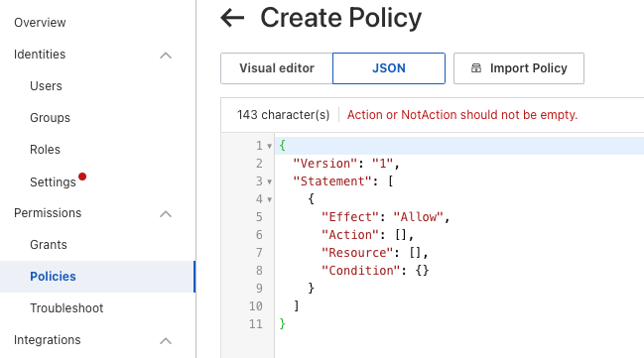Click the closing brace on line 11
644x358 pixels.
[x=283, y=324]
